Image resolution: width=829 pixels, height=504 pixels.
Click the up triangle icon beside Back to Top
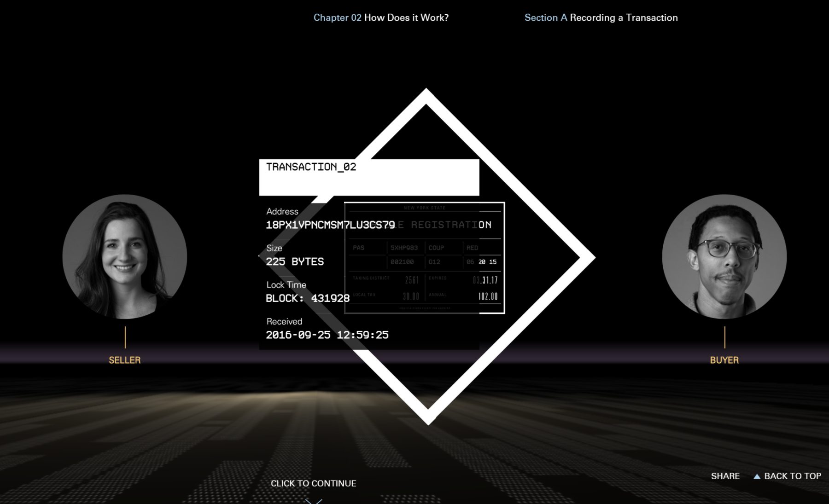click(x=756, y=476)
